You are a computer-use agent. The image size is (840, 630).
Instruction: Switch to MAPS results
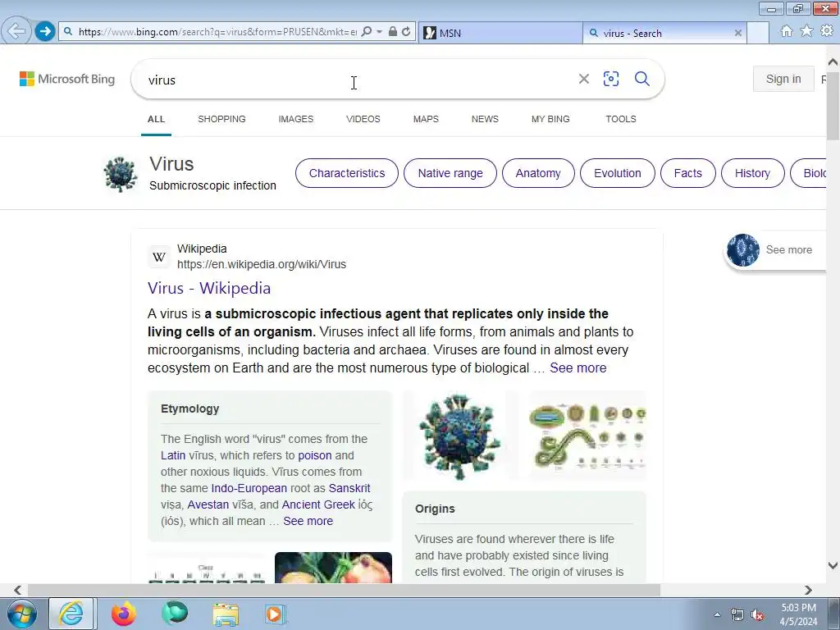coord(426,119)
